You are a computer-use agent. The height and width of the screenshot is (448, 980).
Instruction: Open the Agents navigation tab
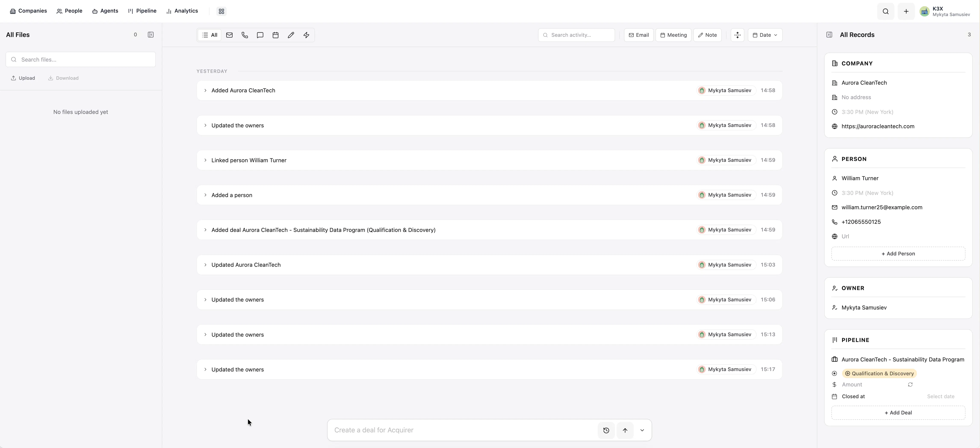105,11
